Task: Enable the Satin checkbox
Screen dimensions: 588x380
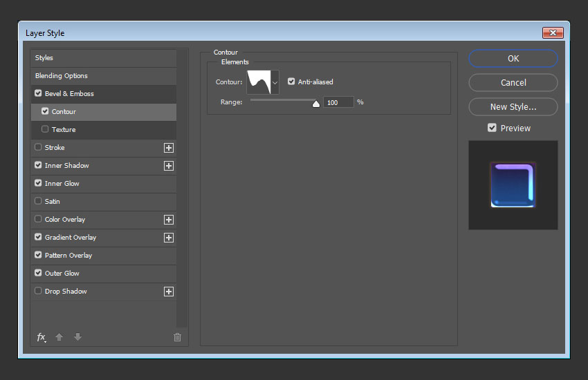Action: pos(38,201)
